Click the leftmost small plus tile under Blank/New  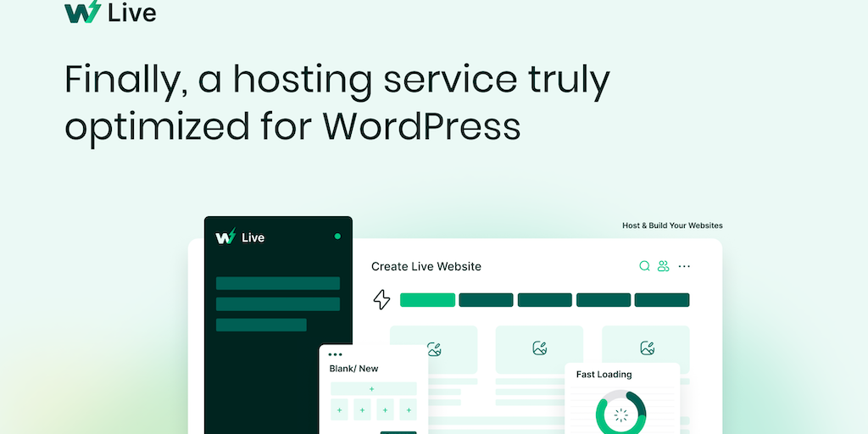[339, 409]
